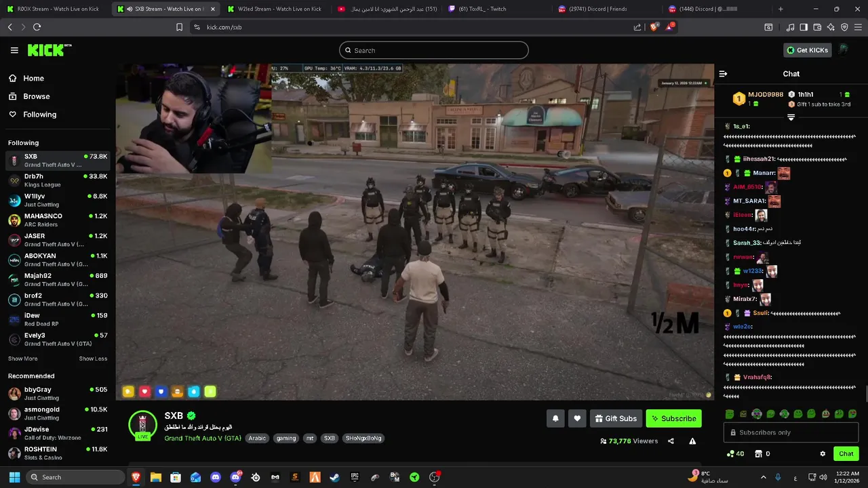Open a new browser tab

781,9
